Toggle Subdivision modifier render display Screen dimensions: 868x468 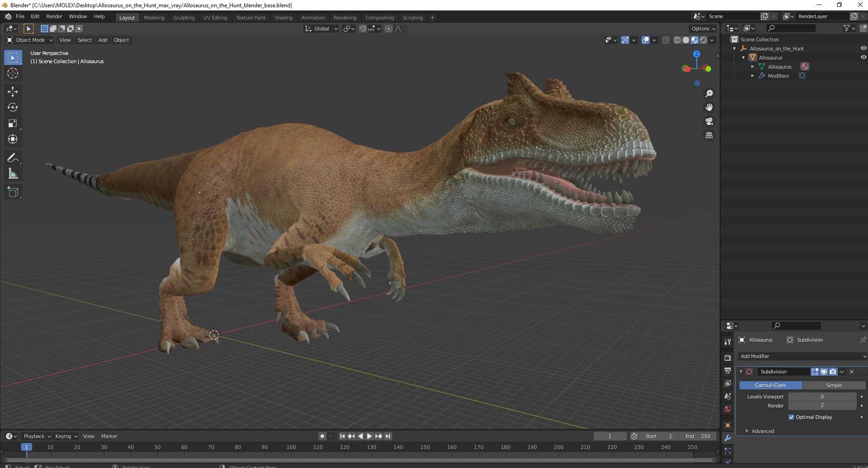coord(833,372)
